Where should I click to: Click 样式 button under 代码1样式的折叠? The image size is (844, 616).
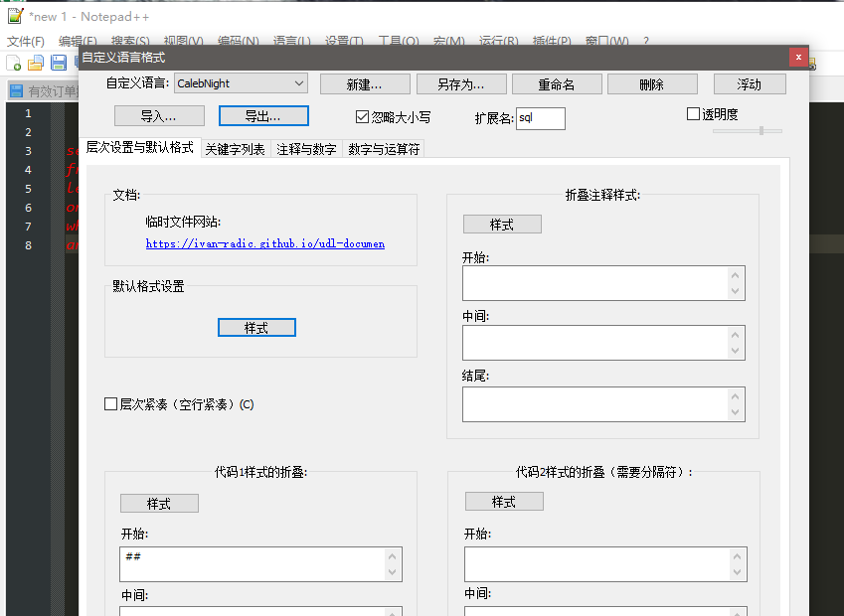(x=159, y=504)
